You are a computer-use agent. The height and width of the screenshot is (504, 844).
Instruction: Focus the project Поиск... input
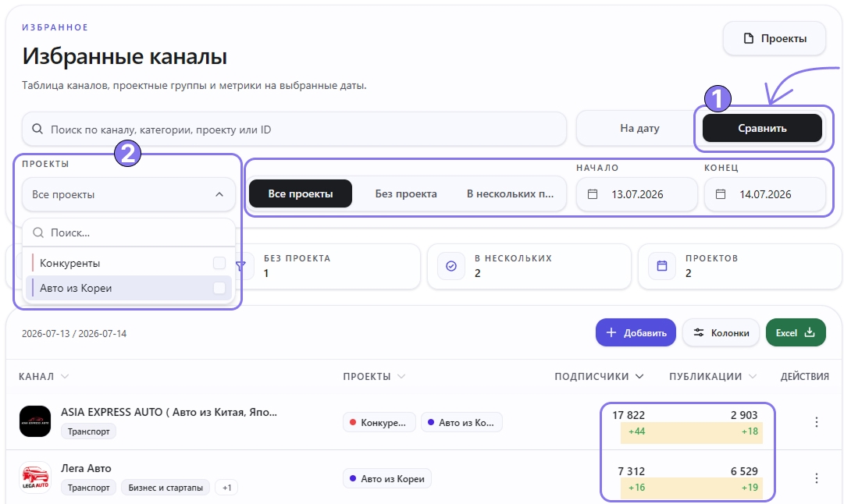tap(129, 232)
